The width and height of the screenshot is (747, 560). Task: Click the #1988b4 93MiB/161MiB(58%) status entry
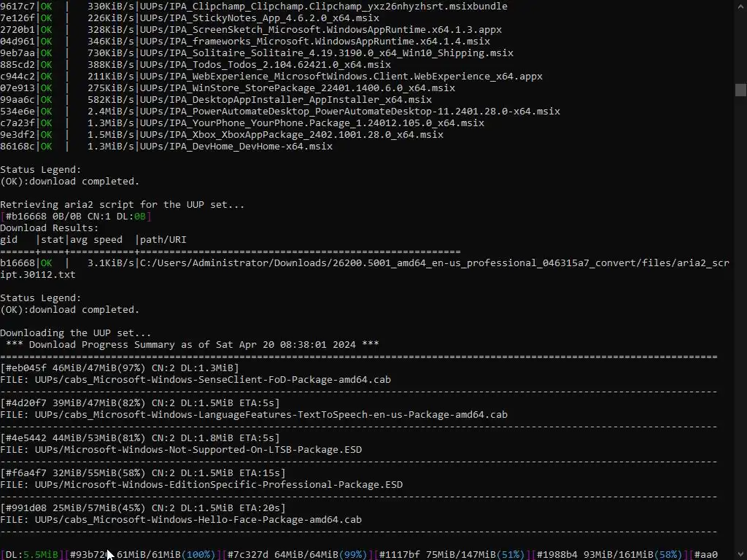click(x=609, y=555)
